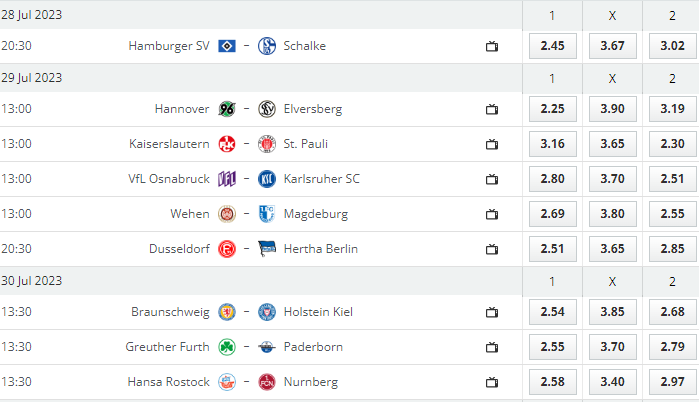Viewport: 699px width, 402px height.
Task: Click the TV icon for Dusseldorf vs Hertha Berlin
Action: [x=492, y=250]
